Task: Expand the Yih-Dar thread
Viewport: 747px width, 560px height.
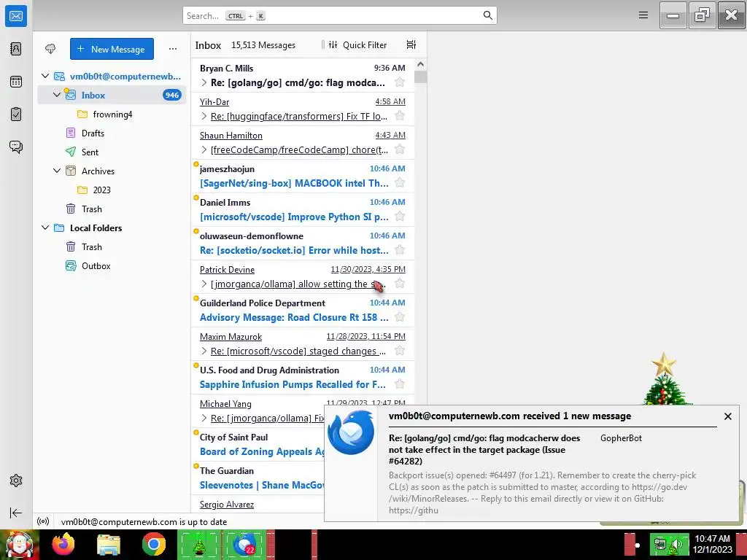Action: [204, 116]
